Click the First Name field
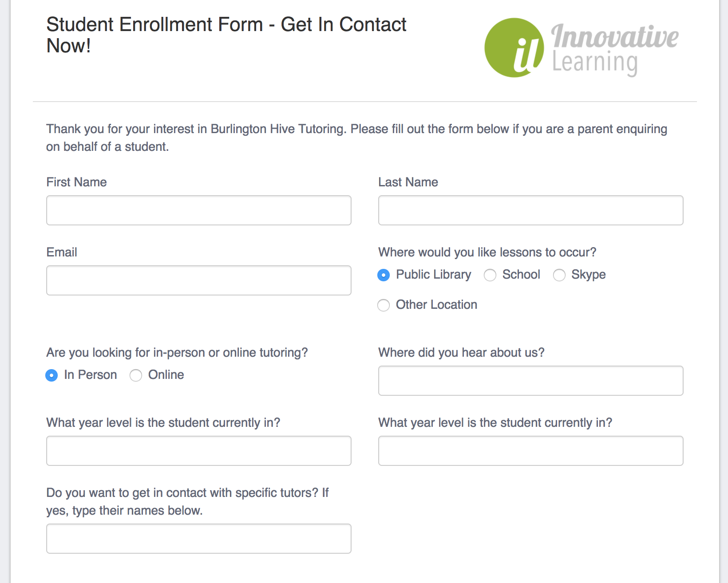The width and height of the screenshot is (728, 583). coord(198,210)
